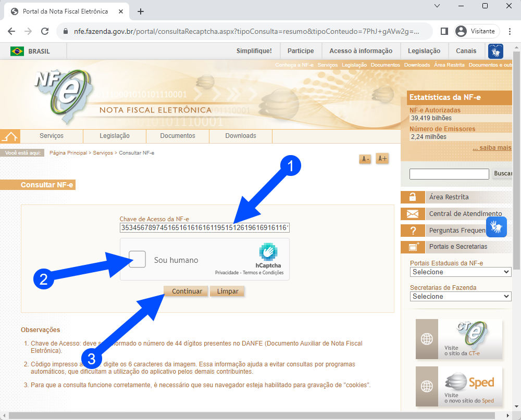
Task: Click the Portais e Secretarias icon
Action: 413,247
